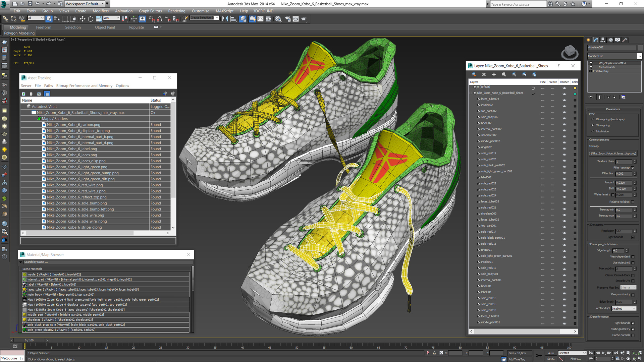Click the Render Production teapot icon
This screenshot has height=362, width=644.
pos(304,19)
